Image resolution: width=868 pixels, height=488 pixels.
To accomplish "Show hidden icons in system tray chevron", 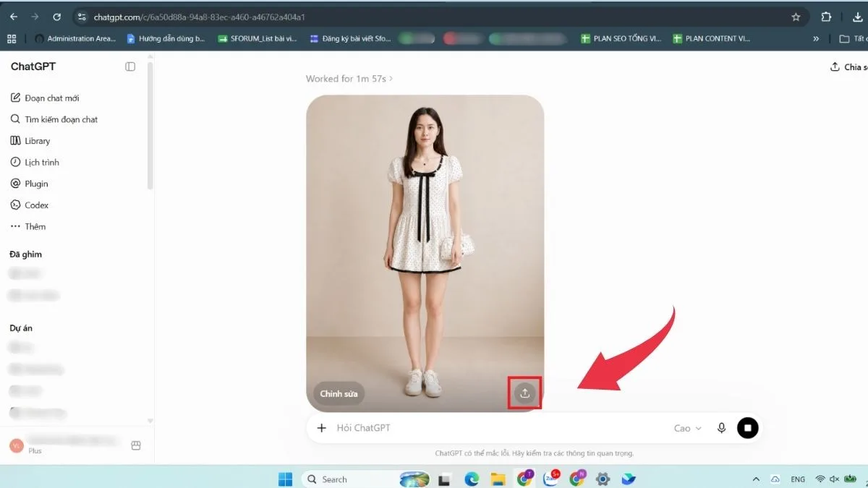I will coord(756,479).
